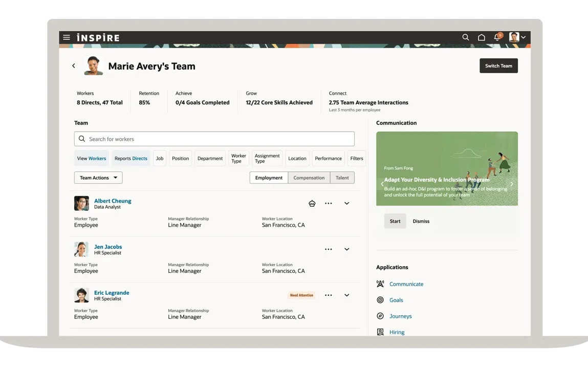Select the View Workers filter chip
Image resolution: width=588 pixels, height=371 pixels.
pos(92,158)
